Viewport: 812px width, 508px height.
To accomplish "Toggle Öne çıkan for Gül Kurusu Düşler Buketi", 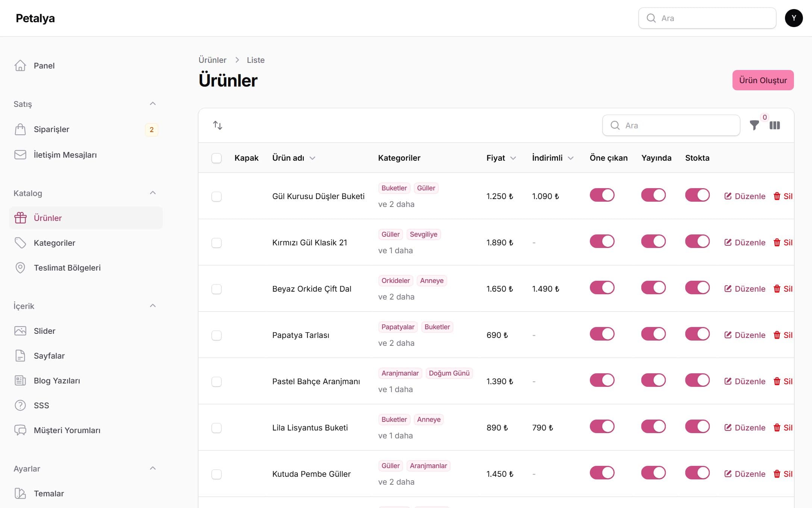I will pyautogui.click(x=602, y=195).
